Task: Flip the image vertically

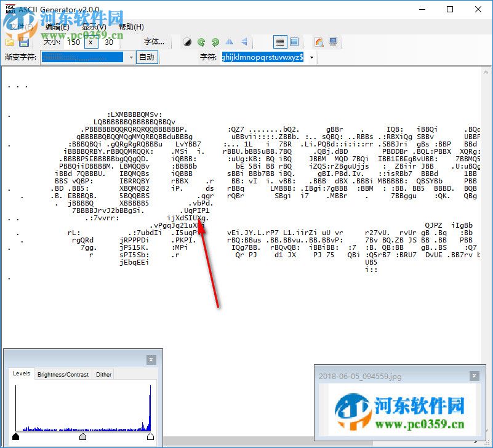Action: tap(244, 42)
